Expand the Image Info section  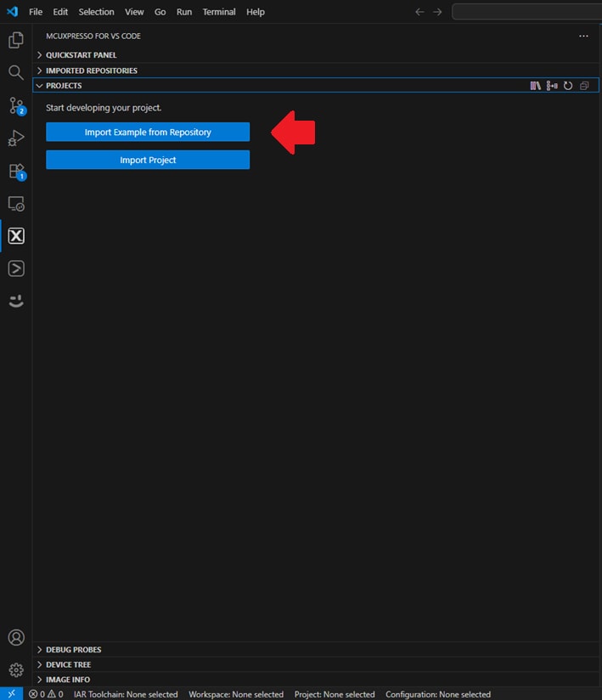click(316, 680)
